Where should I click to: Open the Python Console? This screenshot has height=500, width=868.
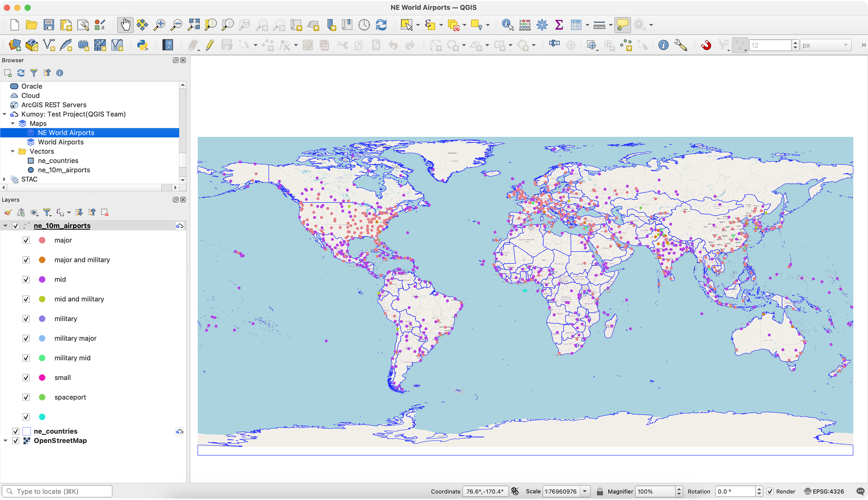click(x=143, y=45)
